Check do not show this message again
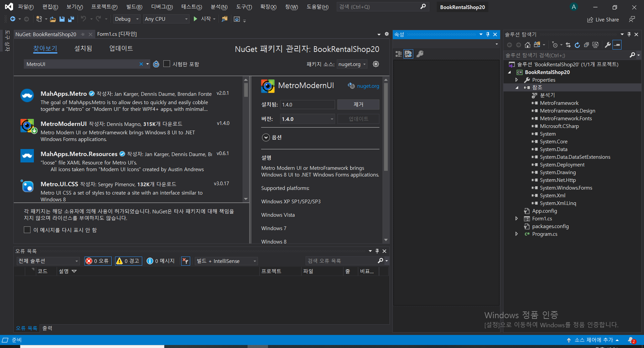The image size is (644, 348). (27, 230)
